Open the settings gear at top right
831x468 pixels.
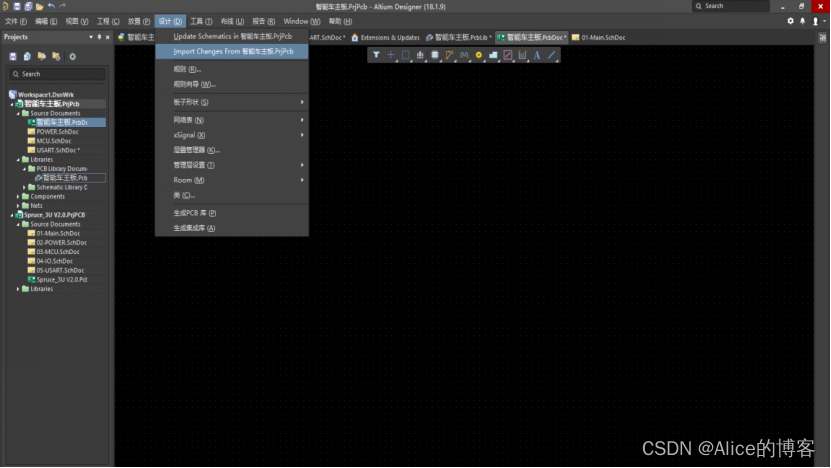(x=790, y=21)
